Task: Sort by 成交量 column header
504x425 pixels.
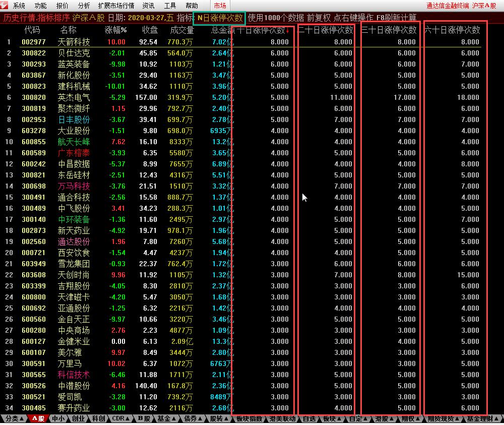Action: (x=182, y=30)
